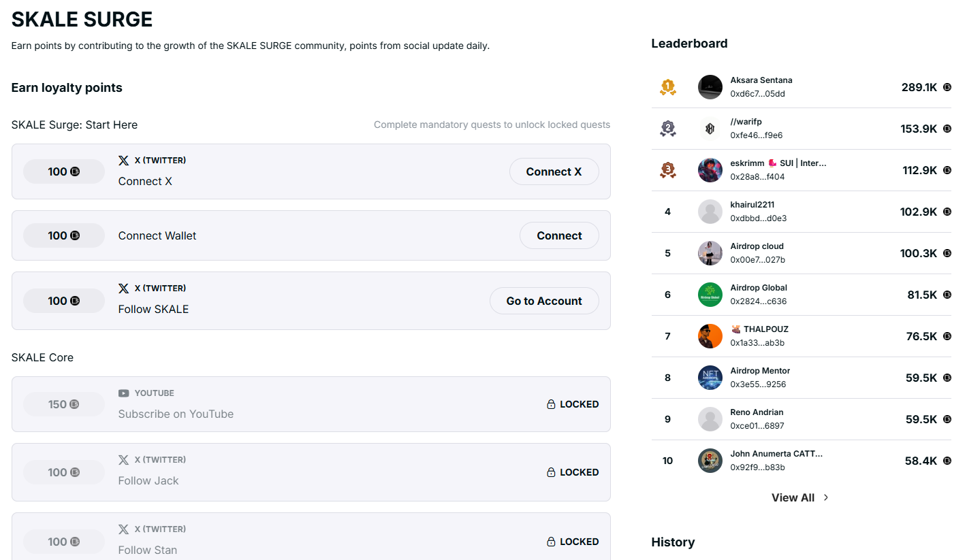Click the lock icon on Subscribe on YouTube
The image size is (967, 560).
(551, 404)
